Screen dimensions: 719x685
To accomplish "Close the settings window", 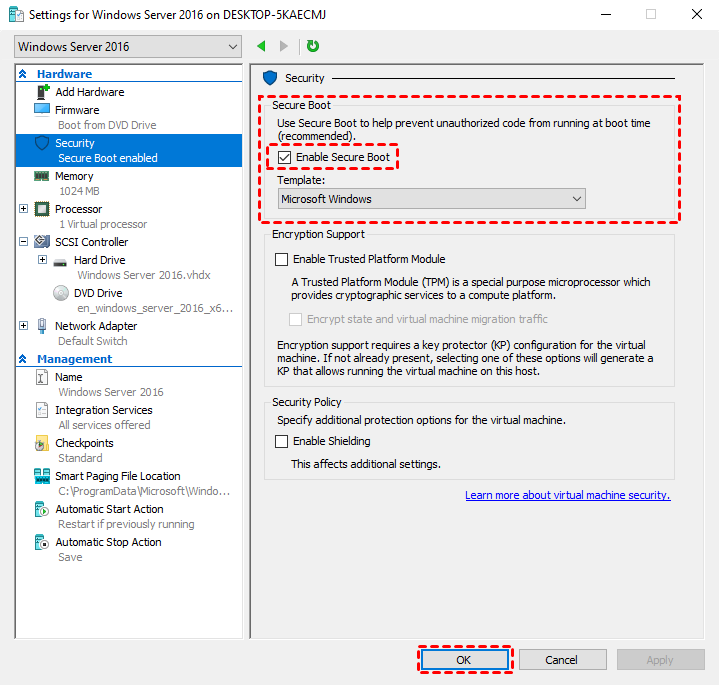I will [x=697, y=14].
